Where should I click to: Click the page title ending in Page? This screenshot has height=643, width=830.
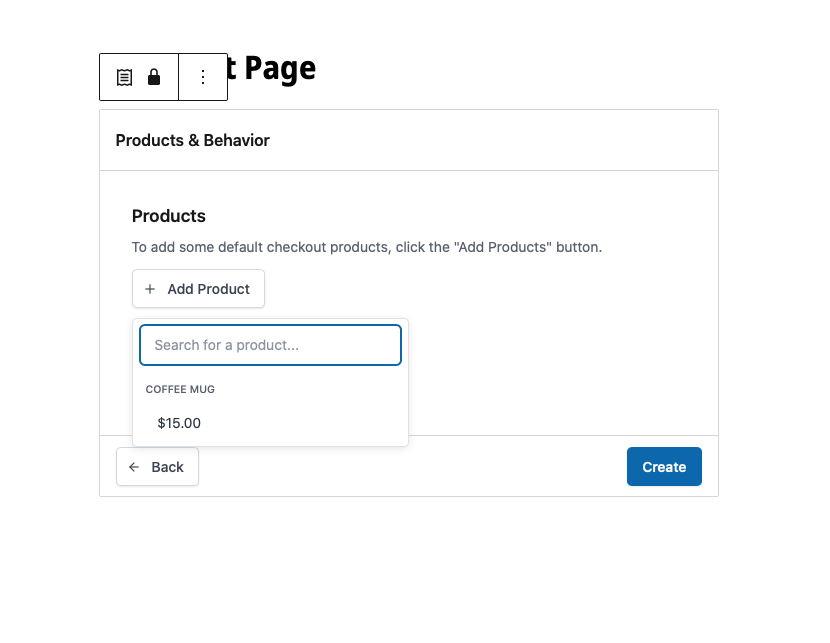click(x=270, y=68)
